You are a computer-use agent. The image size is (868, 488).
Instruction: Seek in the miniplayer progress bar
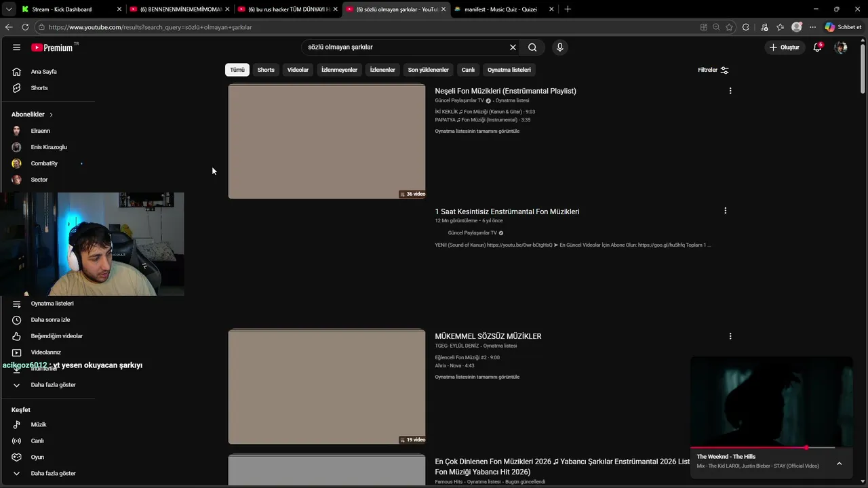tap(772, 447)
